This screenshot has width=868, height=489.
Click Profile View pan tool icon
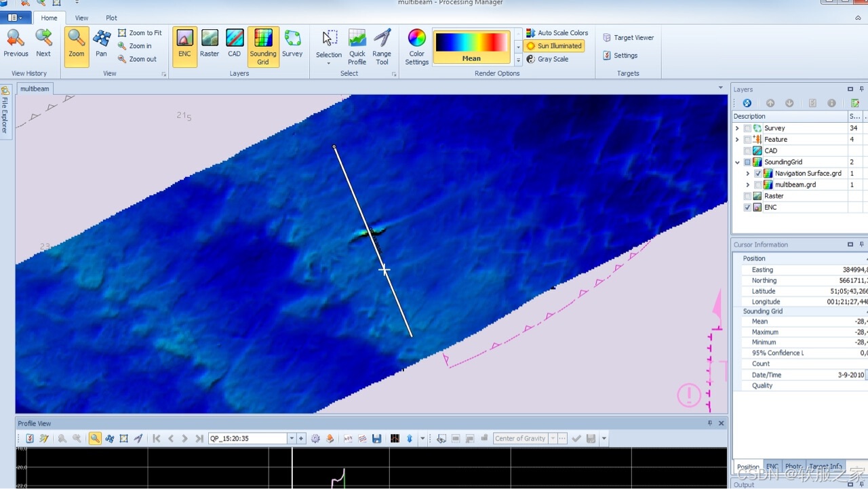(109, 439)
